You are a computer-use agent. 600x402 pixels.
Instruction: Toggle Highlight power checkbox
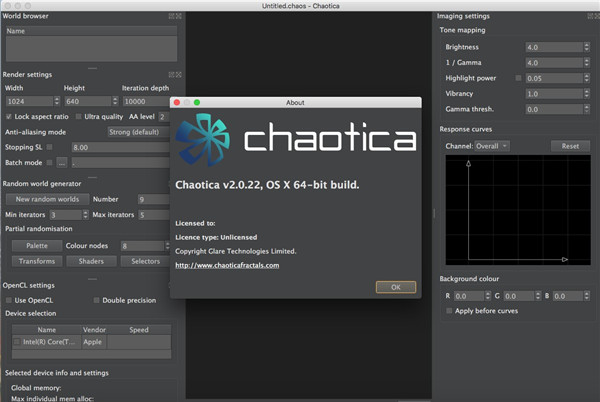coord(518,78)
